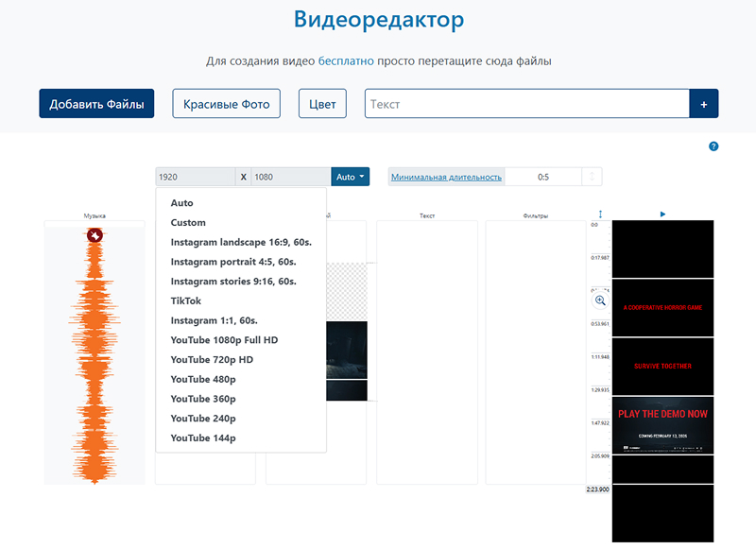756x549 pixels.
Task: Open the Цвет color picker button
Action: [x=322, y=104]
